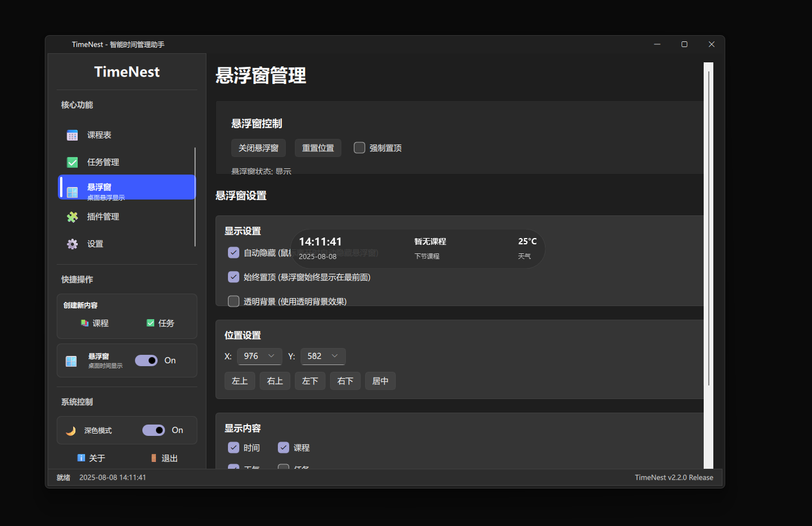Click the 重置位置 button
The image size is (812, 526).
point(318,148)
